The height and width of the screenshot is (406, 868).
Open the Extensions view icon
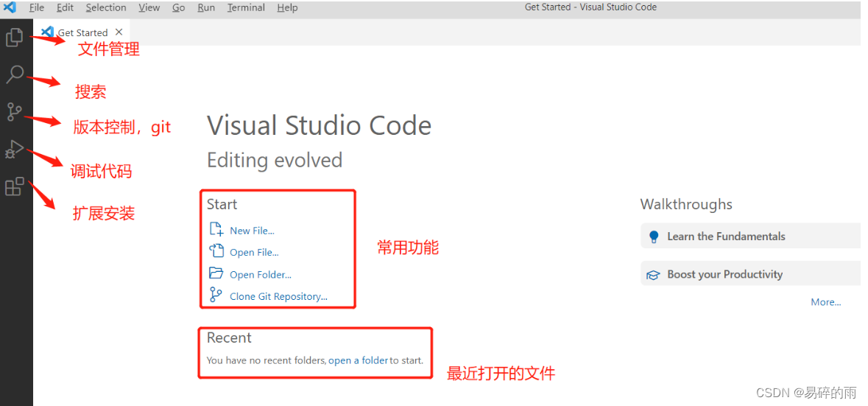point(15,186)
